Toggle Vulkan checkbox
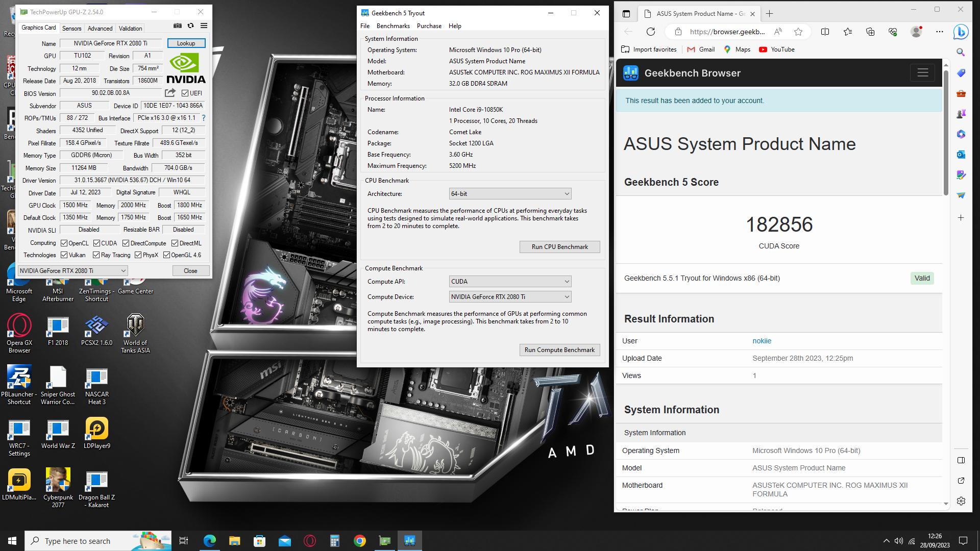The height and width of the screenshot is (551, 980). point(64,255)
